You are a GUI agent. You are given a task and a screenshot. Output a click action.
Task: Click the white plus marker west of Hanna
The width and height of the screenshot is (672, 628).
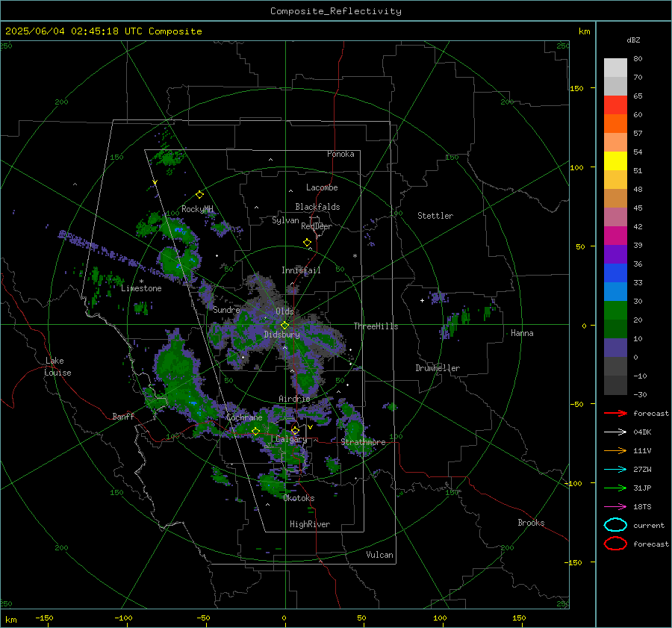[x=422, y=300]
